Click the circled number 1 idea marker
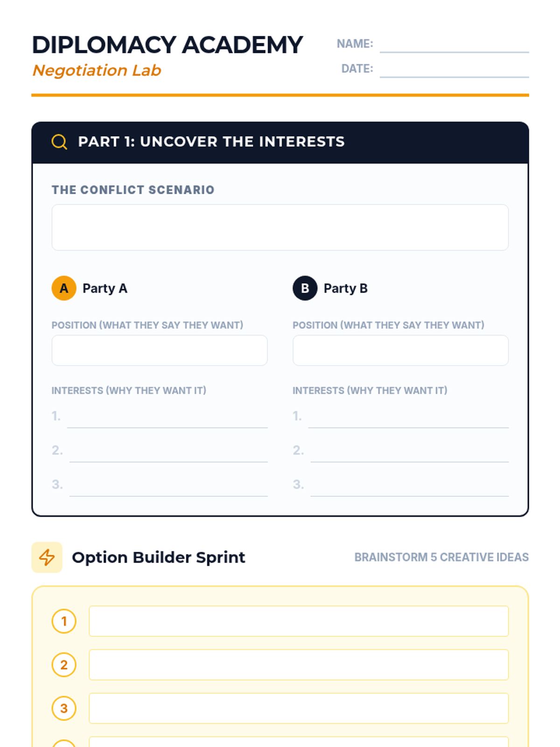 (x=64, y=621)
